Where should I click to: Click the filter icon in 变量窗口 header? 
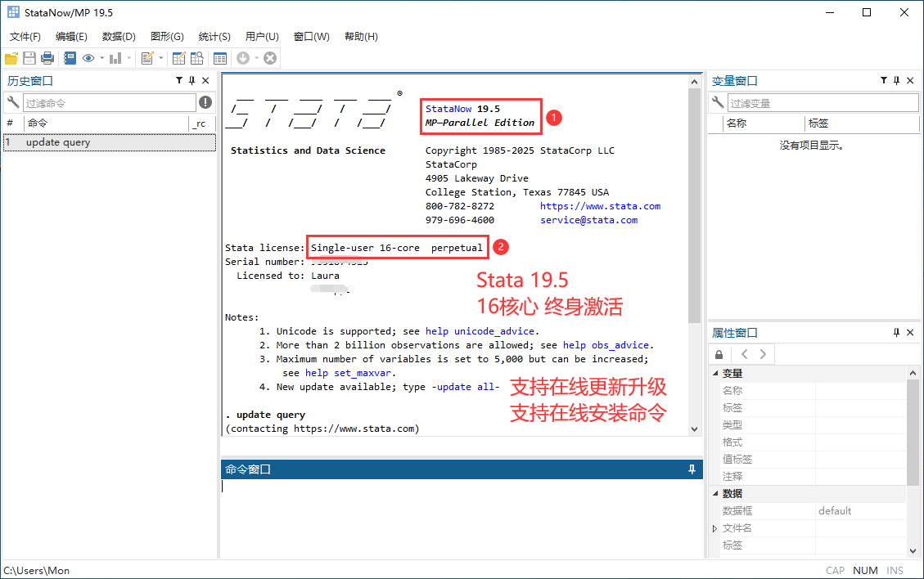[884, 81]
